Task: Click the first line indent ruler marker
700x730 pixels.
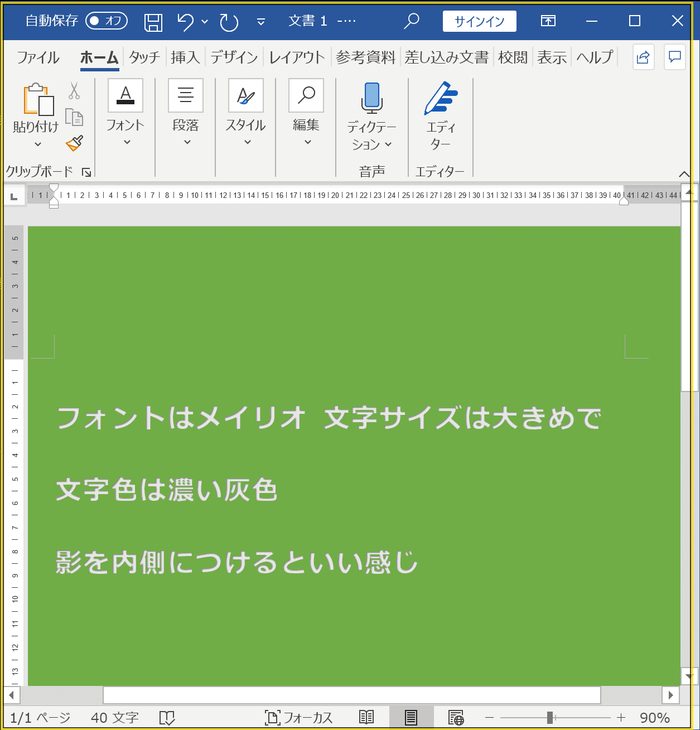Action: pyautogui.click(x=54, y=187)
